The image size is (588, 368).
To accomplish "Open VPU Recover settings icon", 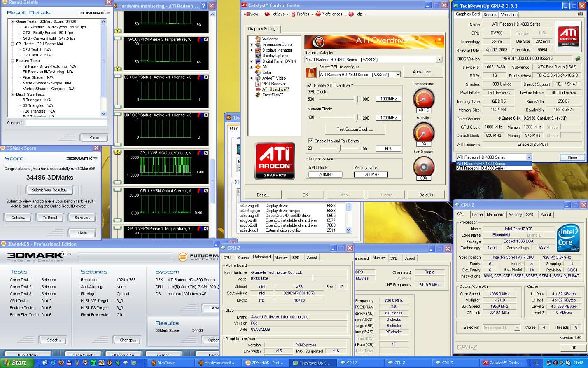I will [x=258, y=84].
